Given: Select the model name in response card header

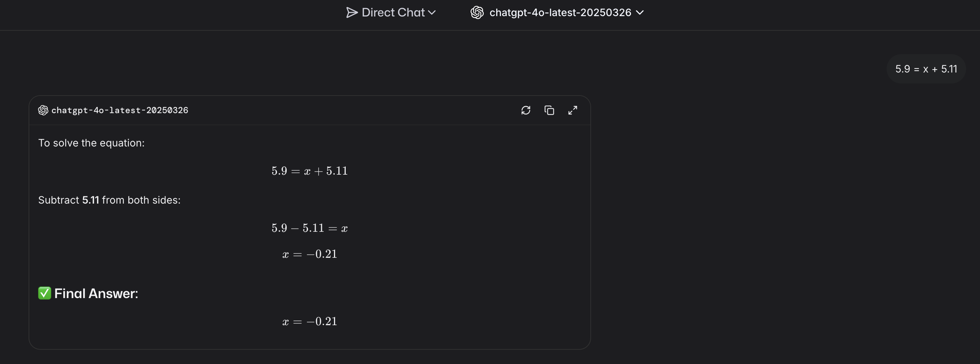Looking at the screenshot, I should point(119,110).
